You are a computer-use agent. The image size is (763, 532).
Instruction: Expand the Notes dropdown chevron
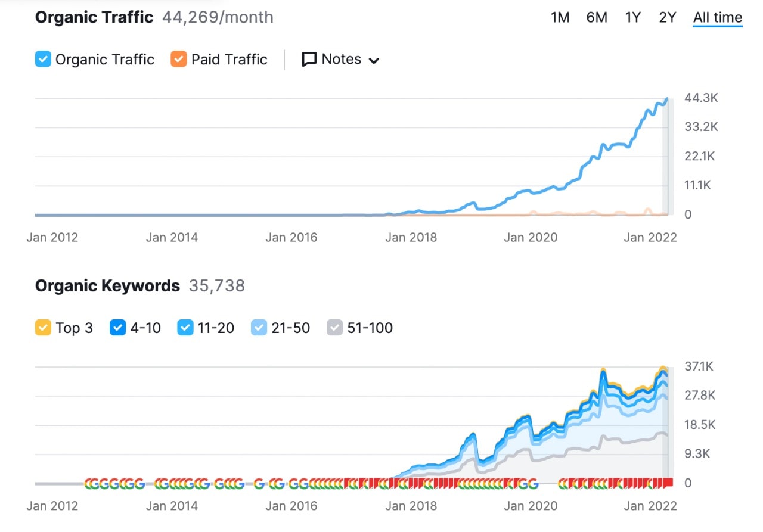pyautogui.click(x=374, y=60)
